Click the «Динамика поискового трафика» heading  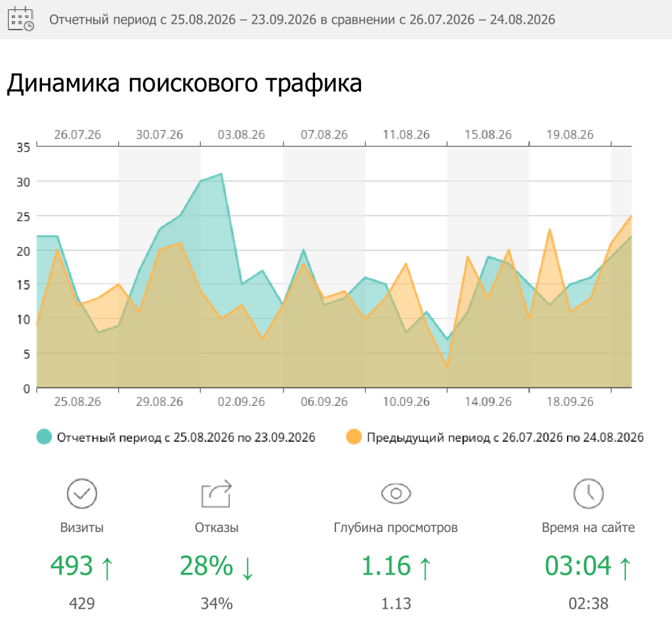[x=184, y=83]
